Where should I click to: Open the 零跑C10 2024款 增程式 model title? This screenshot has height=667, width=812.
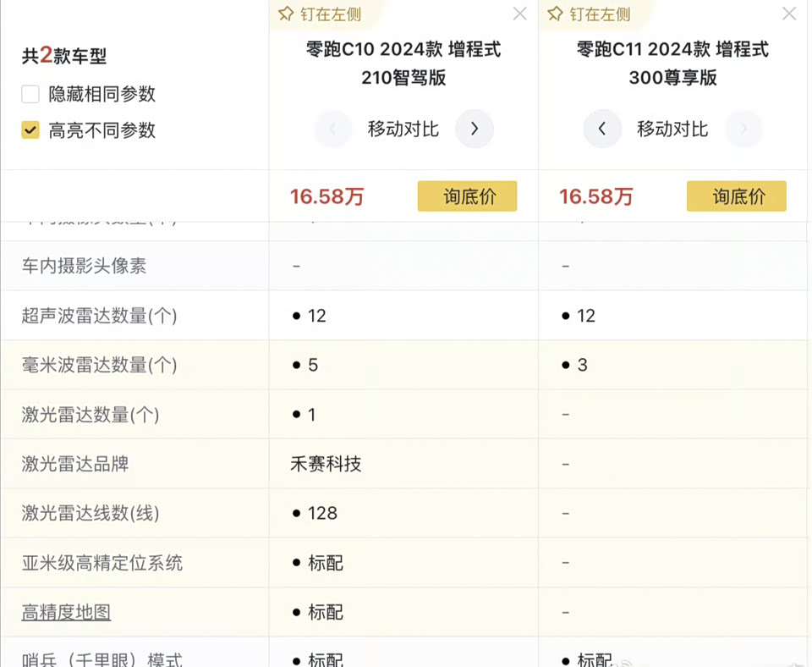point(403,63)
